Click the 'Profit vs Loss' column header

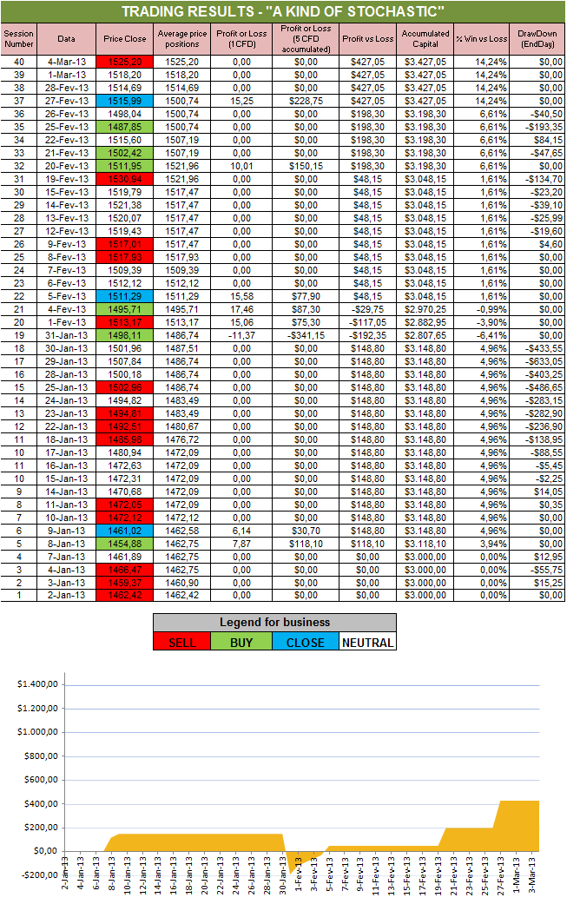tap(368, 39)
